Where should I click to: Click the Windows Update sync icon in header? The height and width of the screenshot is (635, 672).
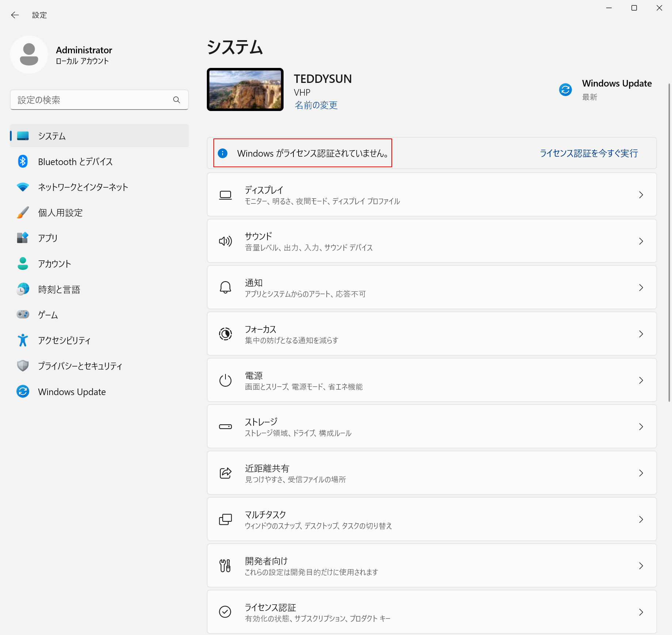click(565, 89)
